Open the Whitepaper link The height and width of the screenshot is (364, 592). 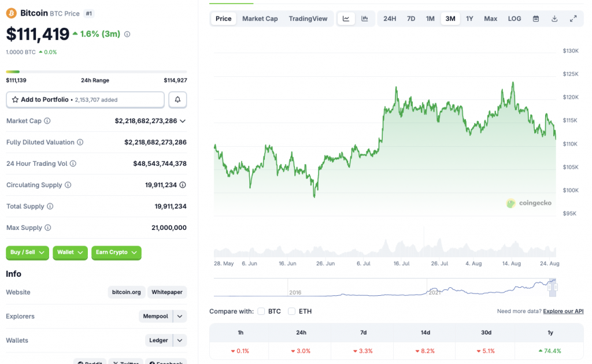(167, 292)
